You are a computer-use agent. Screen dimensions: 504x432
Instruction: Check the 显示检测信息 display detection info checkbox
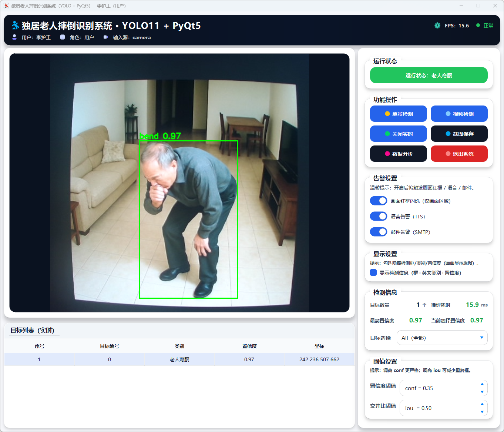pos(373,273)
